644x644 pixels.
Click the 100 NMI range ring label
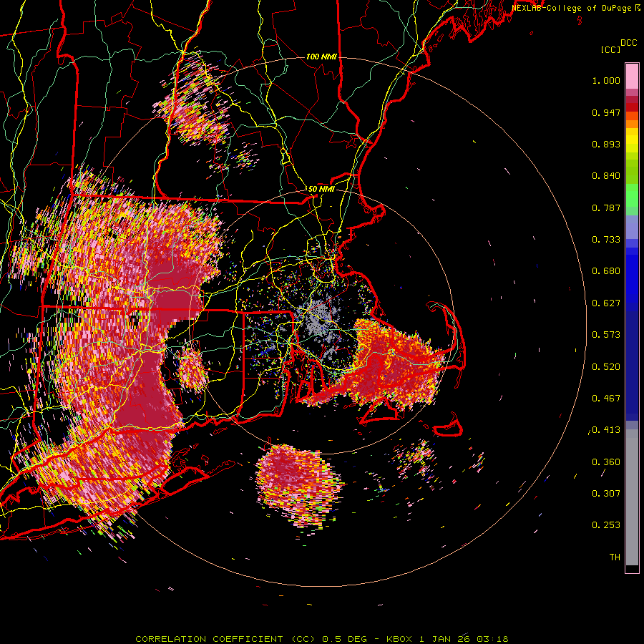[x=321, y=57]
